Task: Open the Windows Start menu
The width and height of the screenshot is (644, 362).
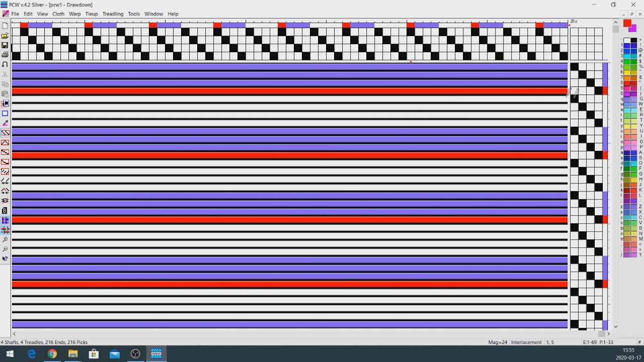Action: tap(10, 354)
